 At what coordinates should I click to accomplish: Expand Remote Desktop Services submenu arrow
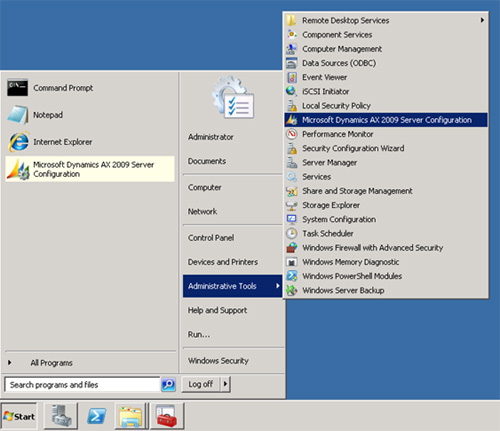click(482, 20)
